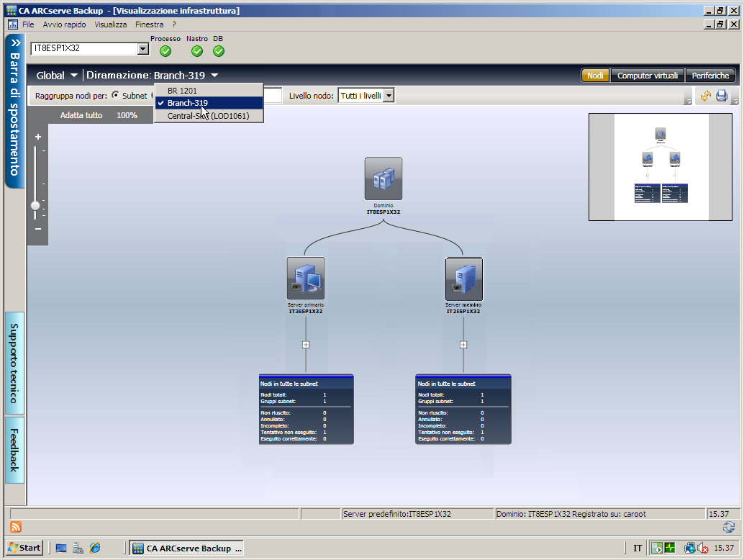Click the refresh icon in the toolbar

(x=705, y=96)
